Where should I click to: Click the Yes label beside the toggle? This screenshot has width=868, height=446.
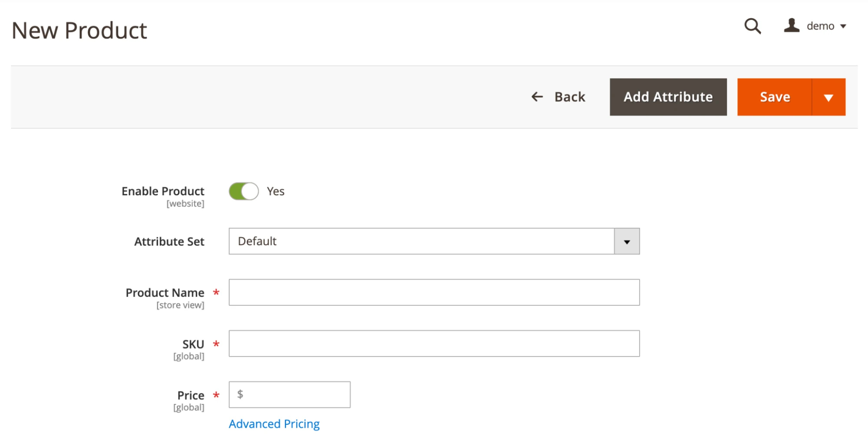(275, 191)
